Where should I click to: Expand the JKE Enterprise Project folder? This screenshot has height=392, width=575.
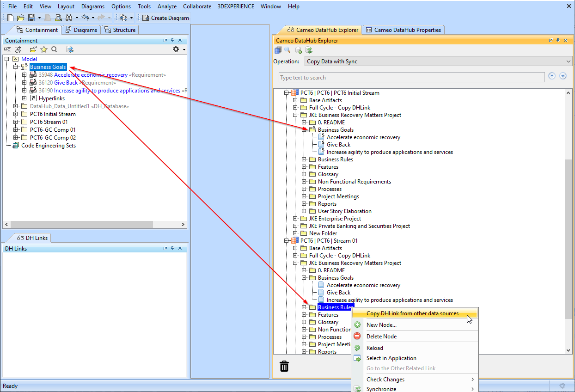coord(295,219)
